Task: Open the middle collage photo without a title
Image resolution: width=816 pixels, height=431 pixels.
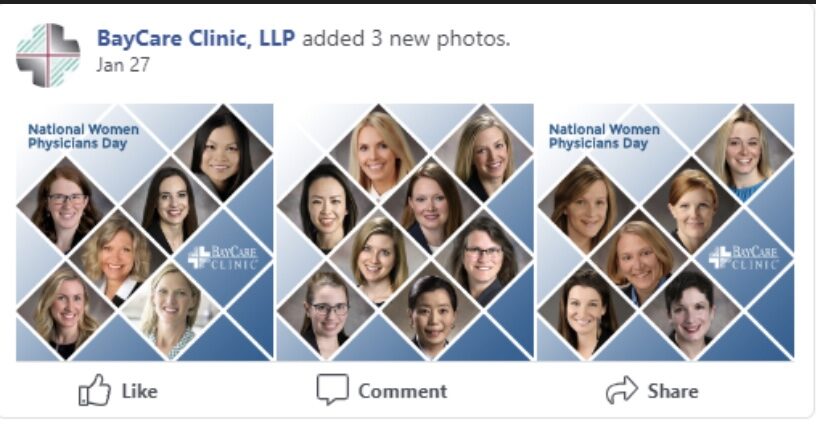Action: click(x=405, y=232)
